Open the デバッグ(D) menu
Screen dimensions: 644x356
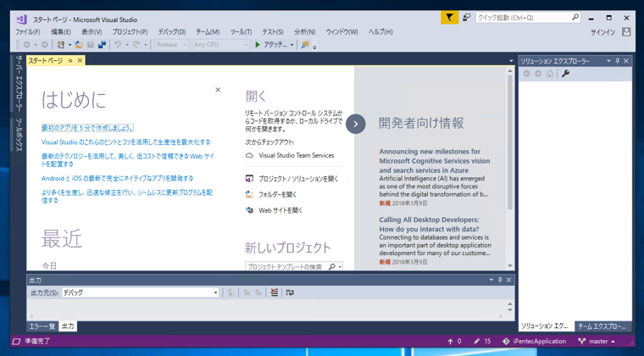172,31
